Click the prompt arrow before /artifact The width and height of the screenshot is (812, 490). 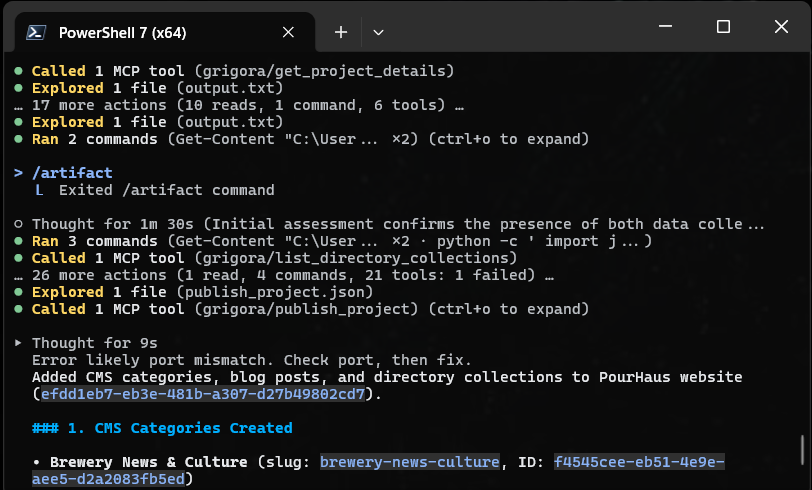pos(19,172)
